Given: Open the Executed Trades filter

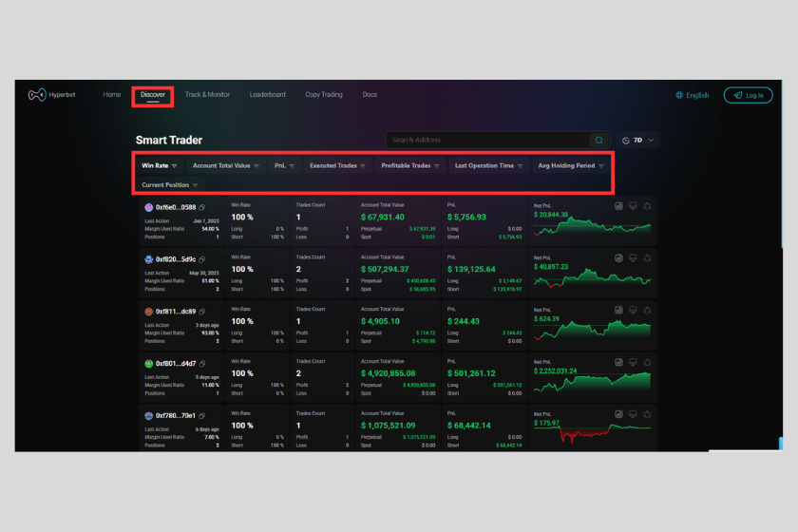Looking at the screenshot, I should click(x=337, y=166).
